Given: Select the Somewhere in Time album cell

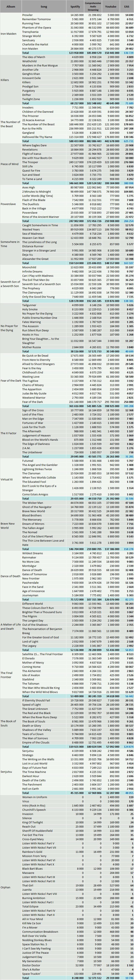Looking at the screenshot, I should pos(11,244).
